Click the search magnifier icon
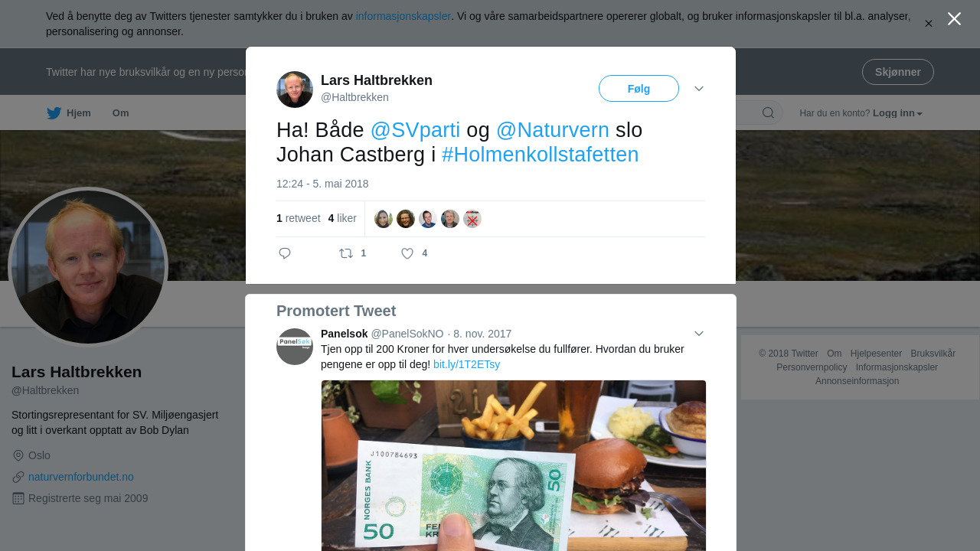Image resolution: width=980 pixels, height=551 pixels. 768,113
